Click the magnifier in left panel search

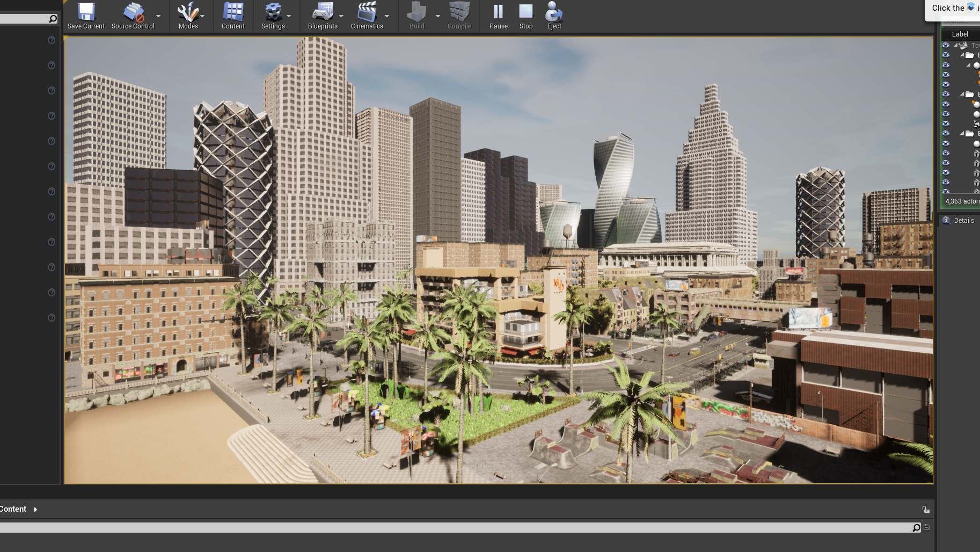53,19
